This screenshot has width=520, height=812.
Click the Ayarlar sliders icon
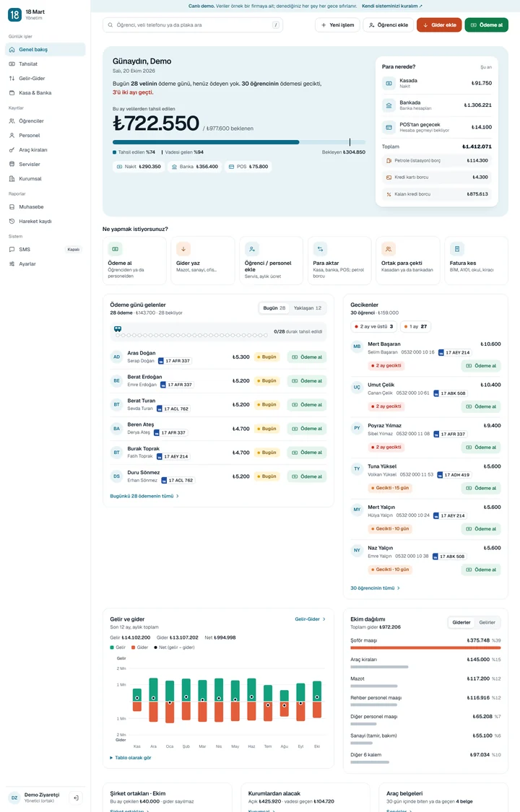pyautogui.click(x=12, y=264)
